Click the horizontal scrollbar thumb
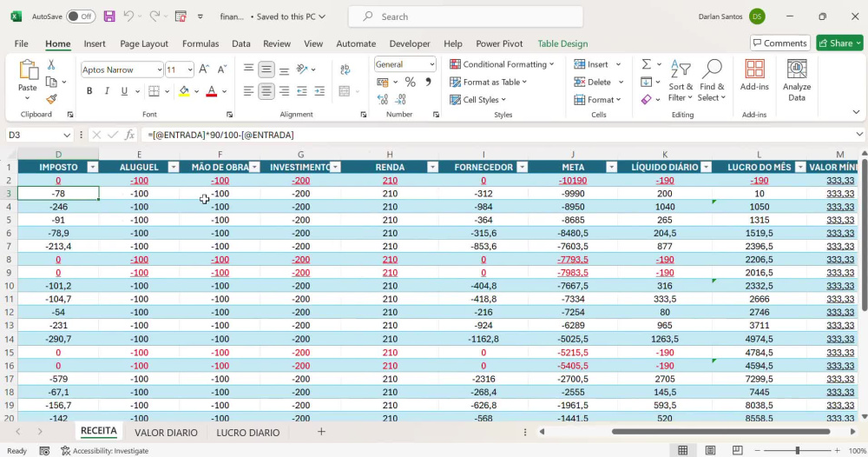Viewport: 868px width, 457px height. [x=720, y=432]
